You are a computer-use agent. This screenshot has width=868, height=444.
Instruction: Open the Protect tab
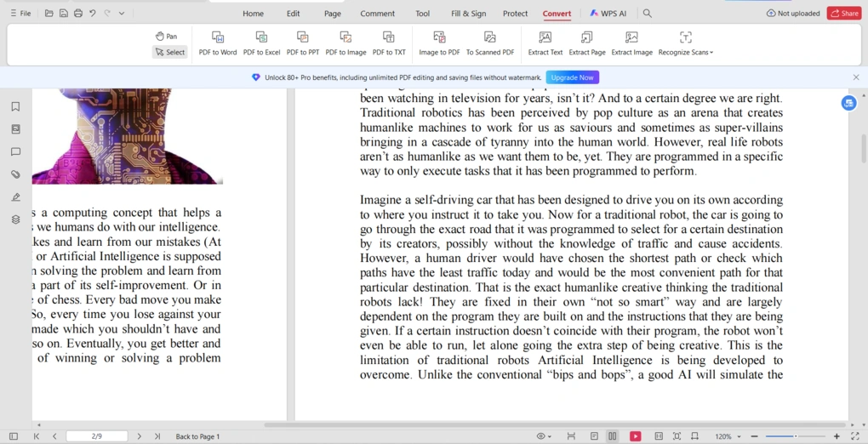[516, 14]
